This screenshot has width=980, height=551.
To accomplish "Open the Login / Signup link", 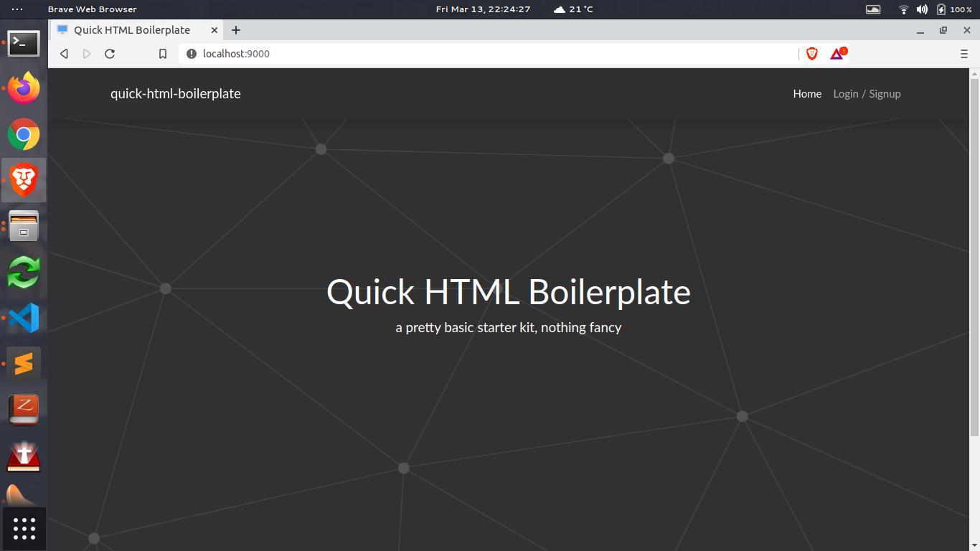I will 867,93.
